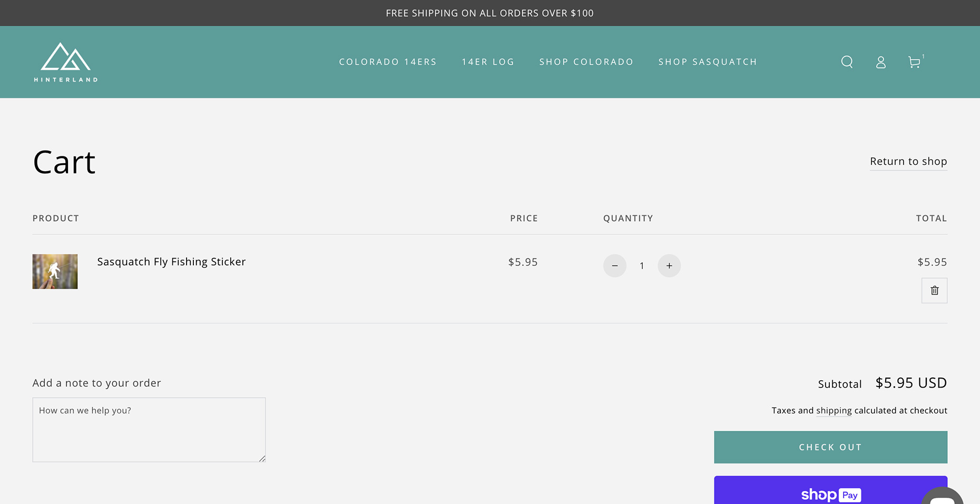980x504 pixels.
Task: Click the PRICE column header
Action: (x=524, y=218)
